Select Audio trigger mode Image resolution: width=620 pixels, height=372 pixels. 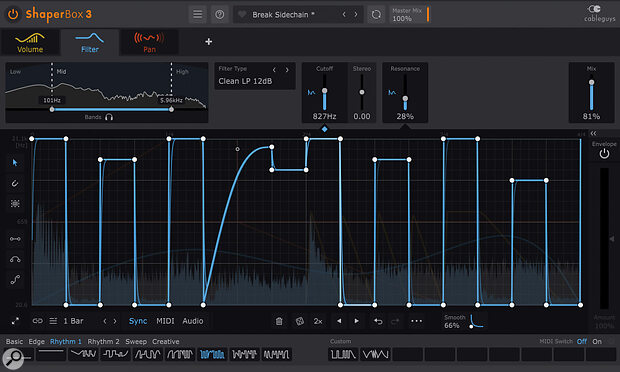point(193,321)
